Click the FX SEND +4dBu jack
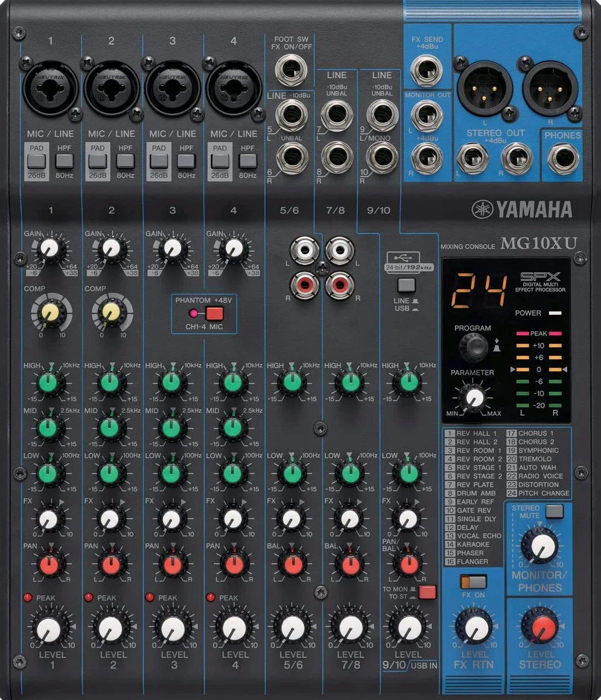601x700 pixels. [x=427, y=70]
